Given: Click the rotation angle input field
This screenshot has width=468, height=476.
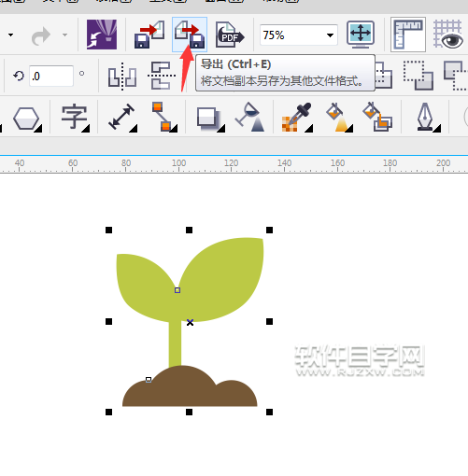Looking at the screenshot, I should (51, 76).
